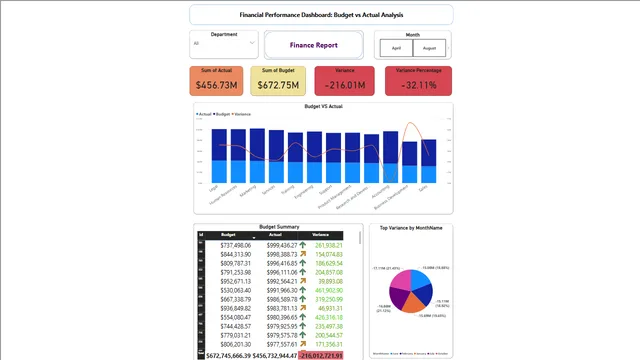640x360 pixels.
Task: Click budget cell $737,498.06
Action: click(x=236, y=245)
